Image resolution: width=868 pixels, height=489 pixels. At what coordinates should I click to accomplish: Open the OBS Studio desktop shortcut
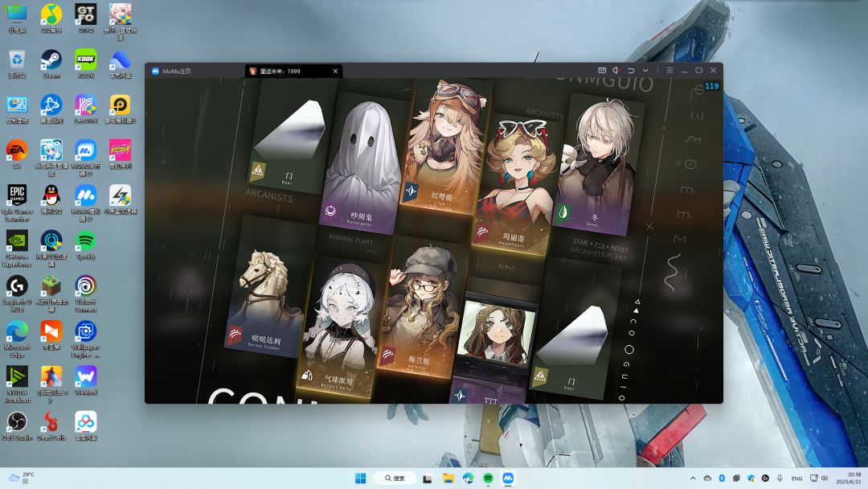pyautogui.click(x=17, y=426)
